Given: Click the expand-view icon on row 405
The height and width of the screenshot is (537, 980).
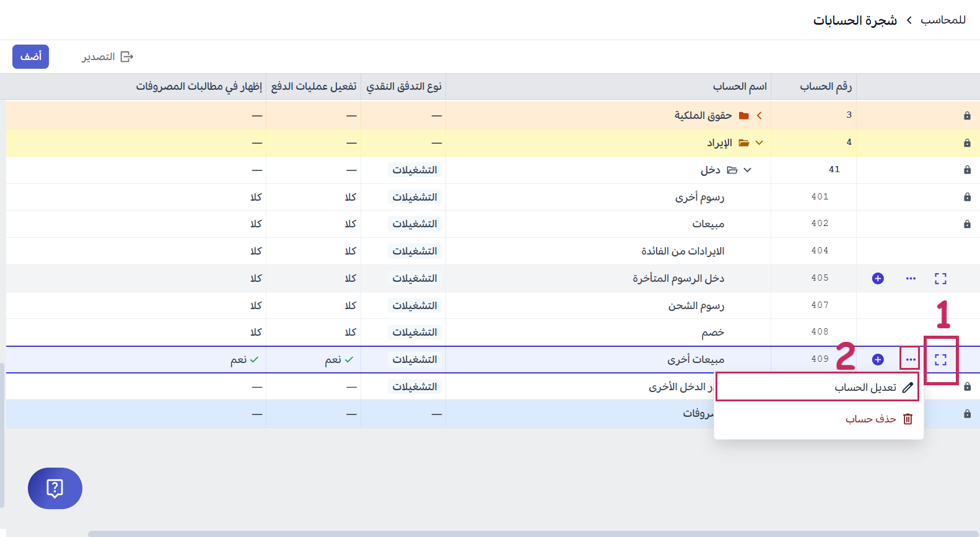Looking at the screenshot, I should click(940, 279).
